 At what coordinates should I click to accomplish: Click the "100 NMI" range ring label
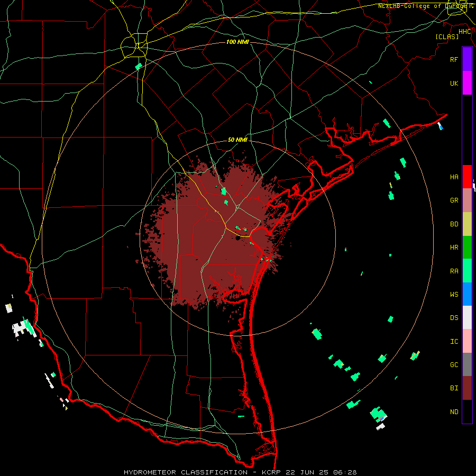click(237, 42)
